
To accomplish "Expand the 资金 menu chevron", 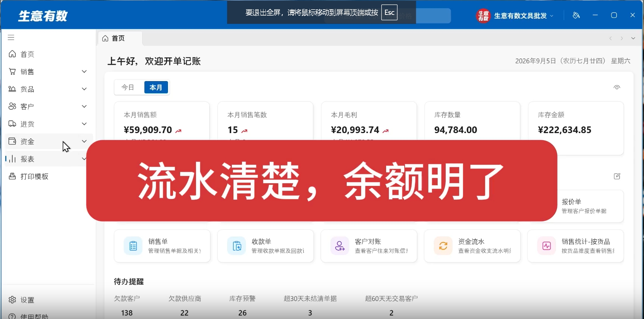I will tap(84, 141).
